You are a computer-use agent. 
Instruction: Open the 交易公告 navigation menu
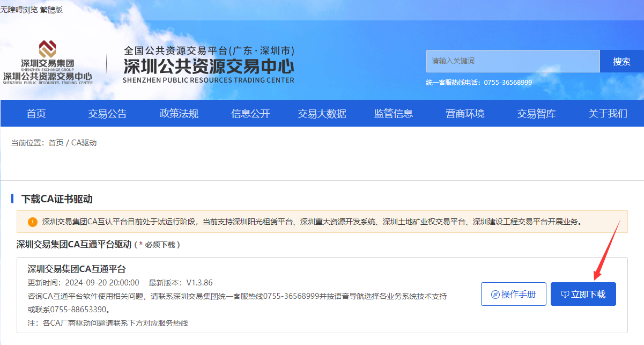click(x=108, y=113)
